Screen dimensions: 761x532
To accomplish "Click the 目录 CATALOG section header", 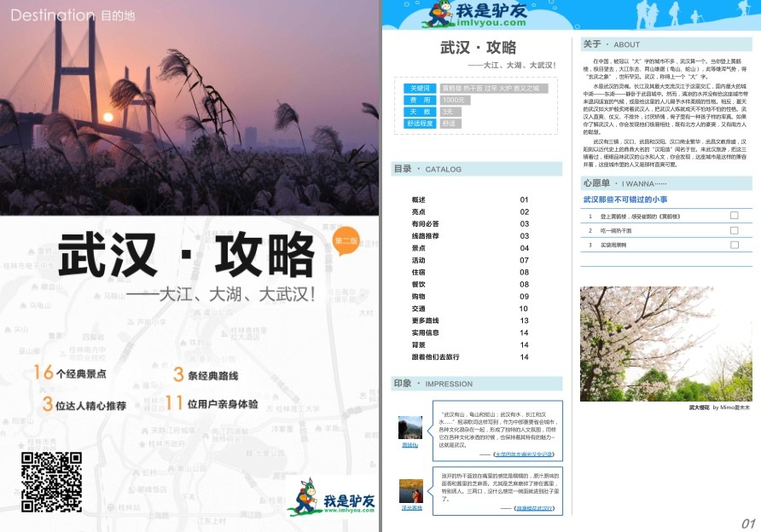I will (477, 169).
